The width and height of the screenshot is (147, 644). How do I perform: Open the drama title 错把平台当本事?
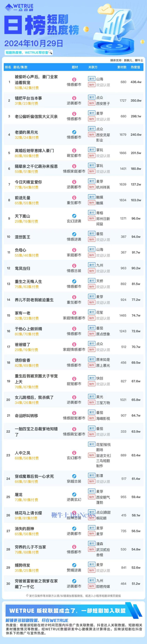(28, 98)
